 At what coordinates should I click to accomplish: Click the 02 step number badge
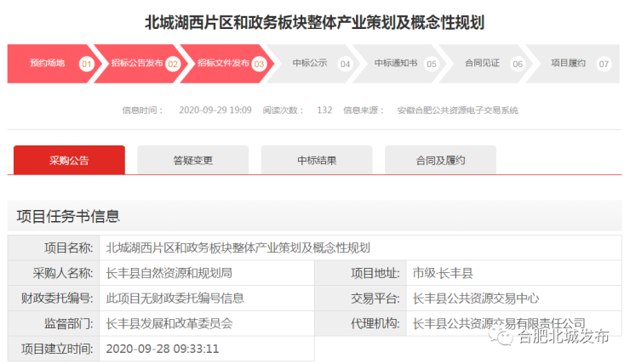[172, 64]
